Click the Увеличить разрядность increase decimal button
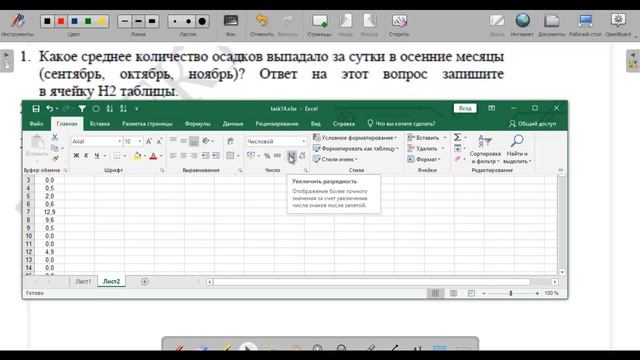Screen dimensions: 640x360 coord(291,156)
